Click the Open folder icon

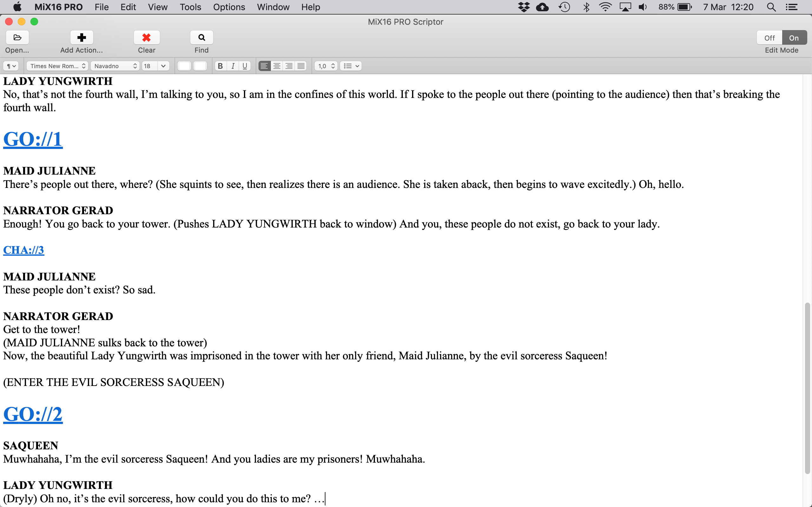pos(17,38)
